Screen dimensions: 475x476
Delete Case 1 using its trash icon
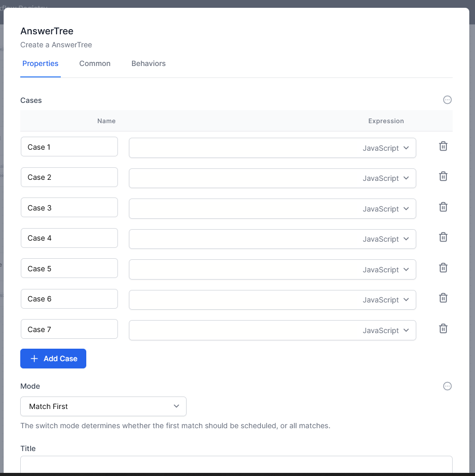pyautogui.click(x=443, y=146)
